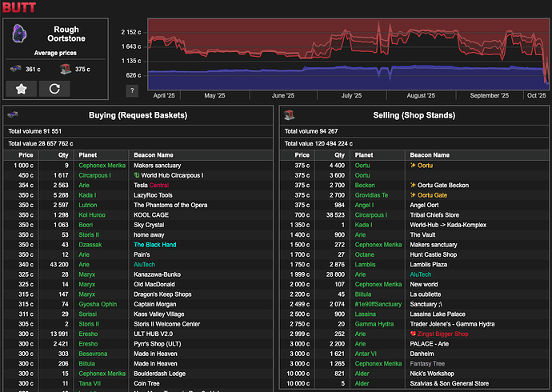Sort Selling table by Price header

pyautogui.click(x=302, y=155)
